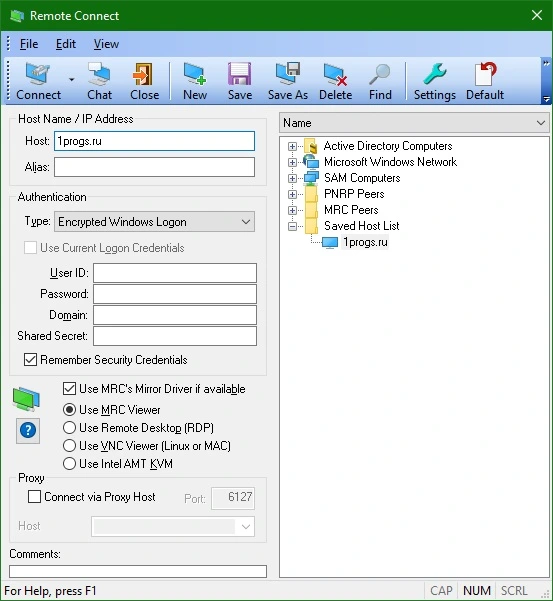Click into the User ID field
Viewport: 553px width, 601px height.
tap(175, 273)
